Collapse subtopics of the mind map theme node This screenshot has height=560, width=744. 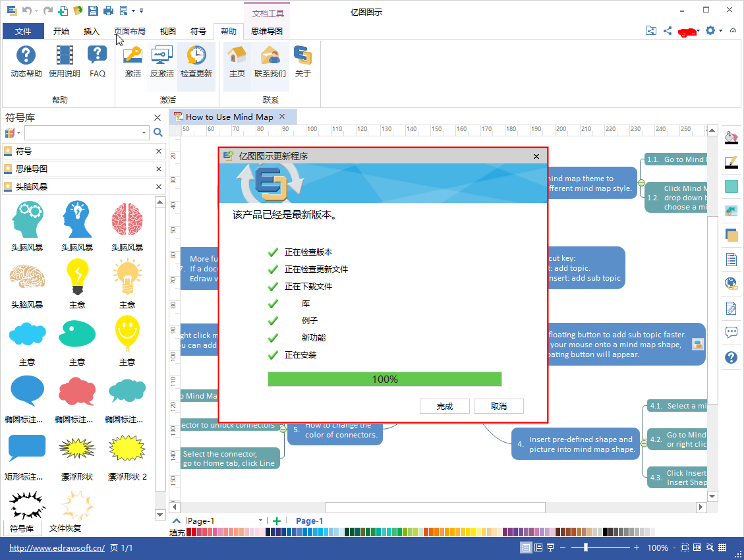point(641,182)
